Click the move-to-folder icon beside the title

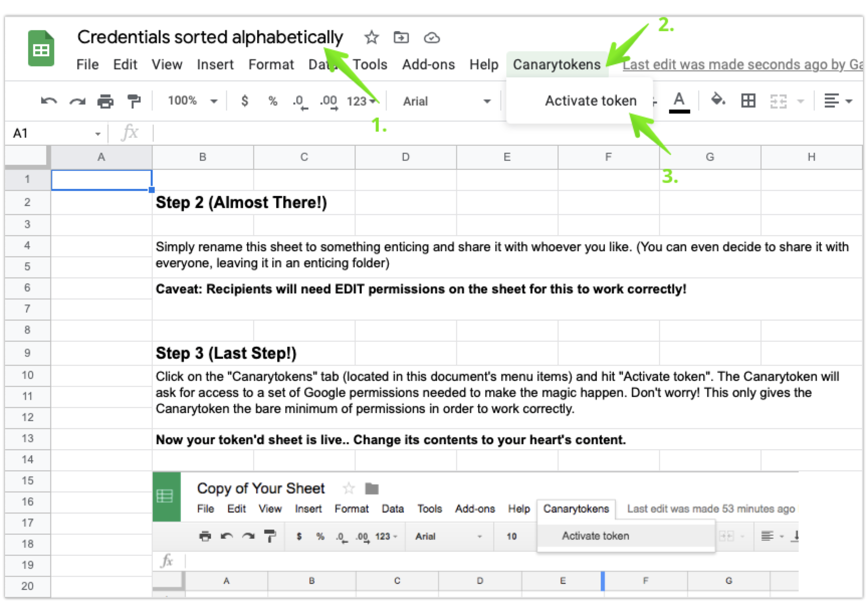tap(401, 37)
